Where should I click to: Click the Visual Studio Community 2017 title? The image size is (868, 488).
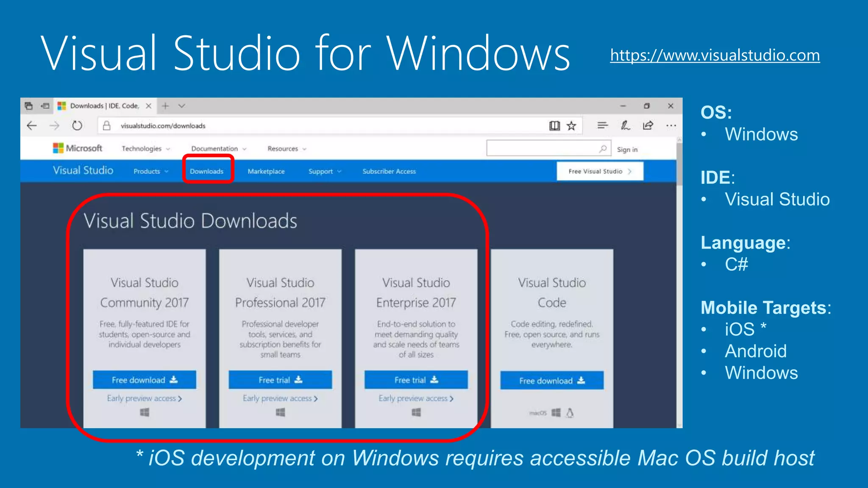point(145,292)
